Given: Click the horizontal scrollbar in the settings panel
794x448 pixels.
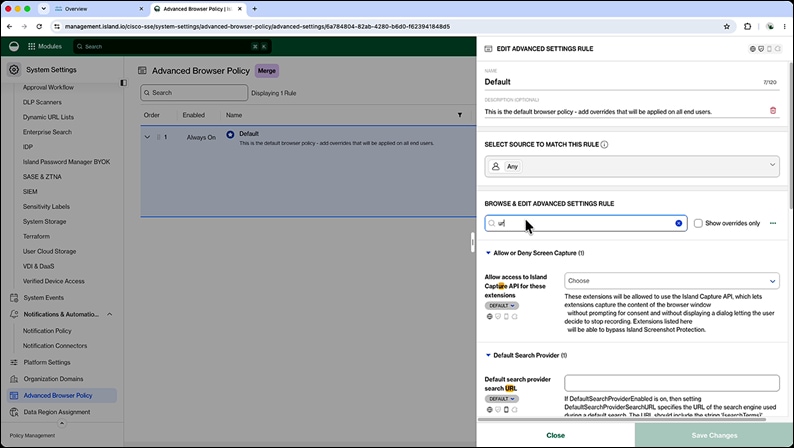Looking at the screenshot, I should [622, 419].
